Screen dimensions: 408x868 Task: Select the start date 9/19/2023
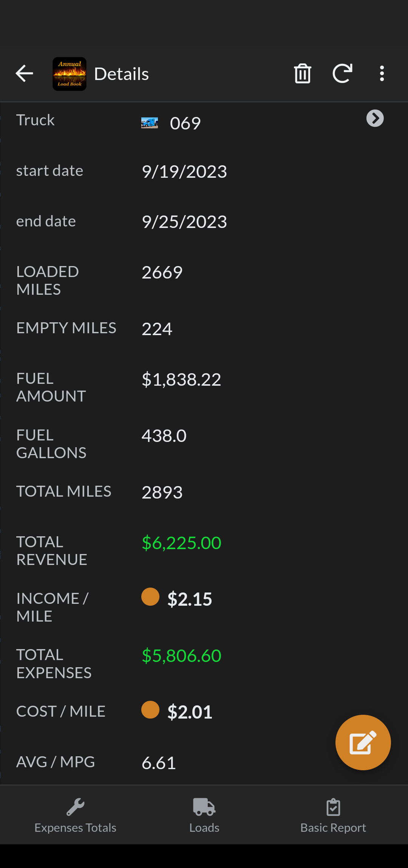point(184,172)
